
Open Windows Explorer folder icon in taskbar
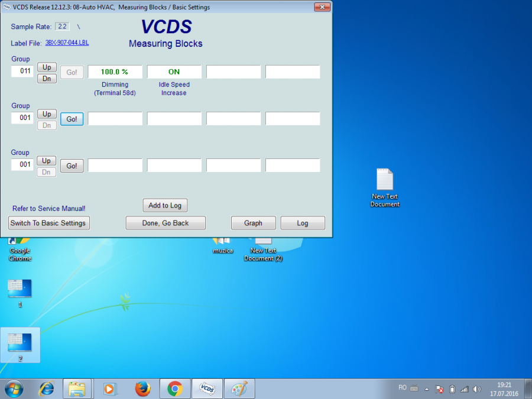[x=77, y=388]
